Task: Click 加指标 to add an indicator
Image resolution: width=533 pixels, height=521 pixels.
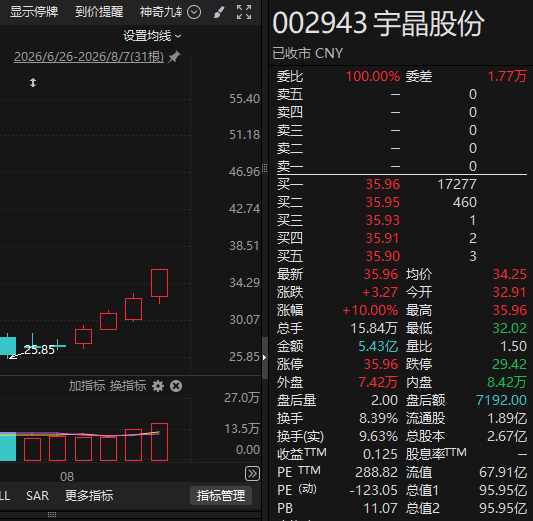Action: [87, 386]
